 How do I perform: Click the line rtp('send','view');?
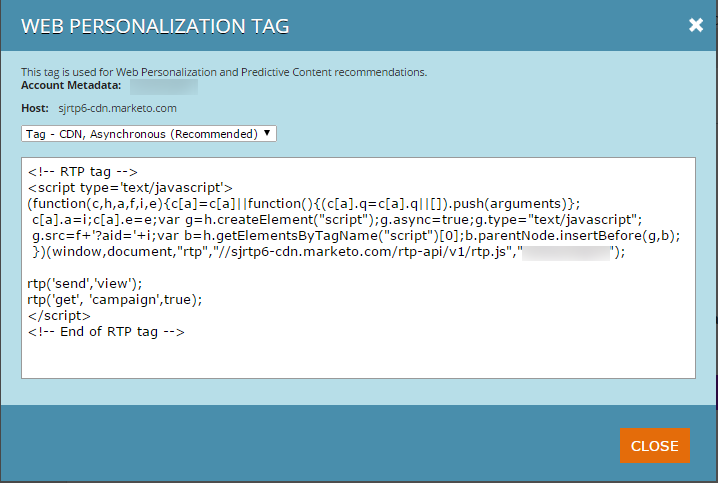click(85, 283)
